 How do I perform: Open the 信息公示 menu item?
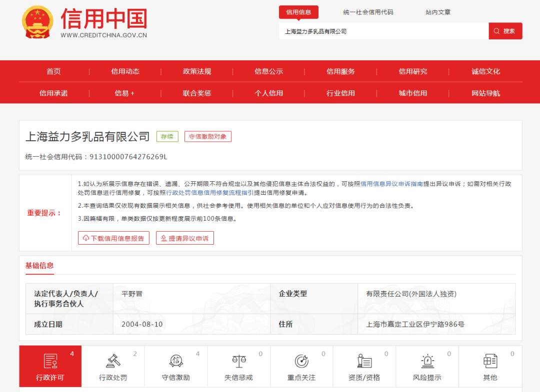pos(268,71)
